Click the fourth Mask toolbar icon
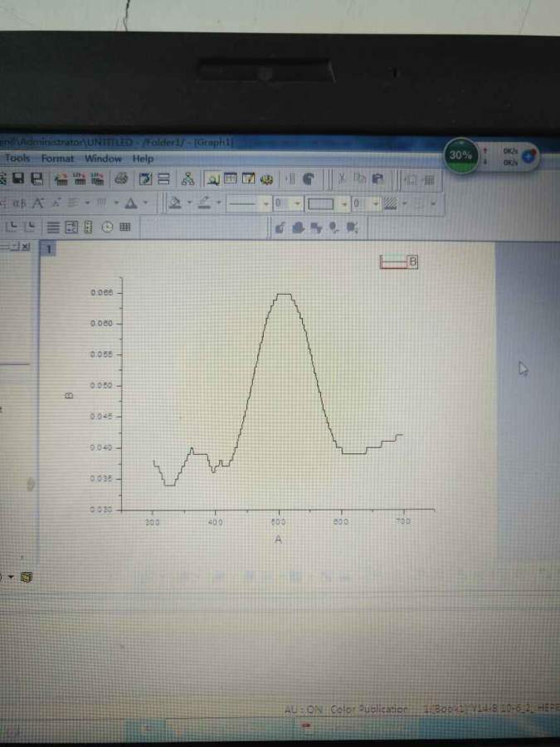Image resolution: width=560 pixels, height=747 pixels. (x=334, y=228)
